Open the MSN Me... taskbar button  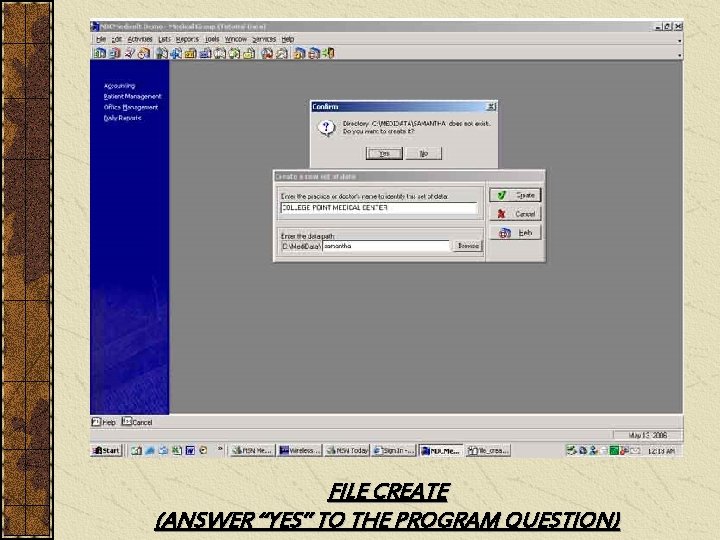252,451
